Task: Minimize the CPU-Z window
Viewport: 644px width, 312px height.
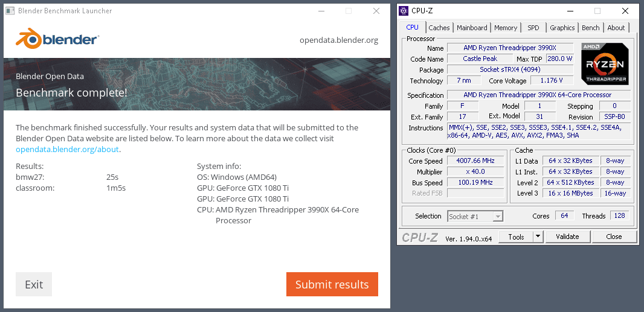Action: 570,11
